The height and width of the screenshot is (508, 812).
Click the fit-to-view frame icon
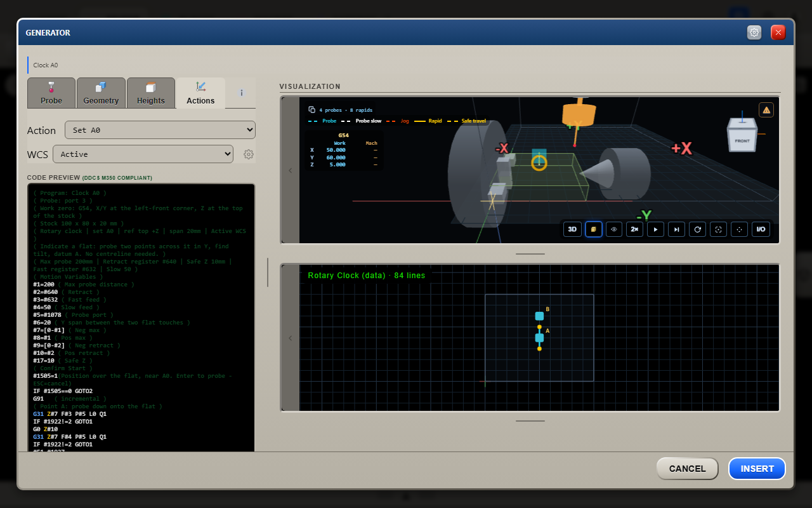click(x=718, y=229)
